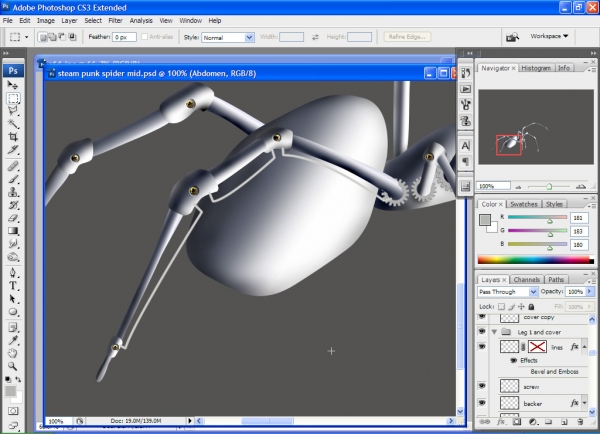The width and height of the screenshot is (600, 434).
Task: Open the Analysis menu
Action: click(x=141, y=21)
